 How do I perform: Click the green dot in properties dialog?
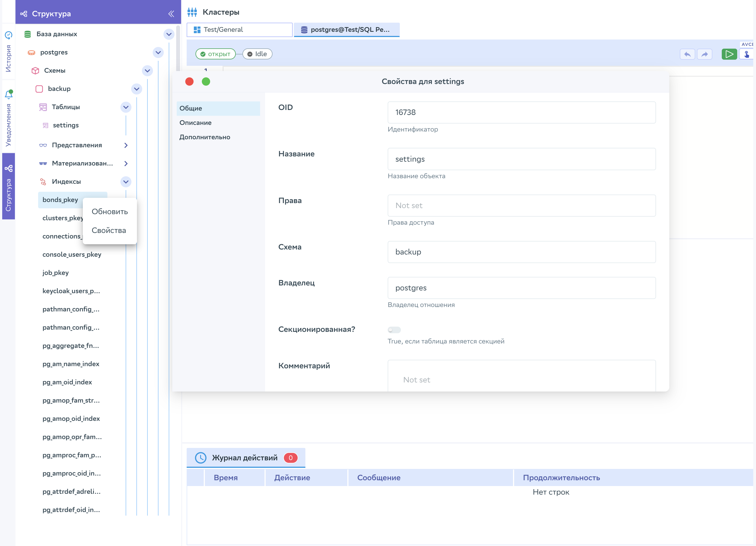(x=206, y=82)
